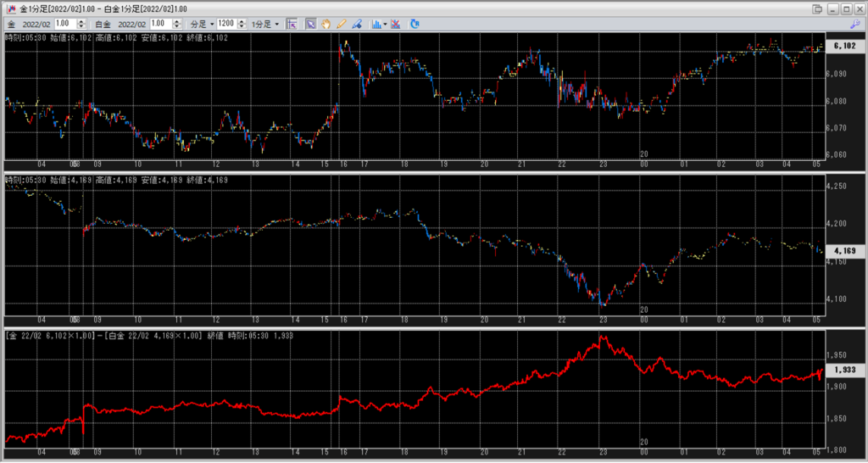Activate the hand pan tool

click(325, 24)
